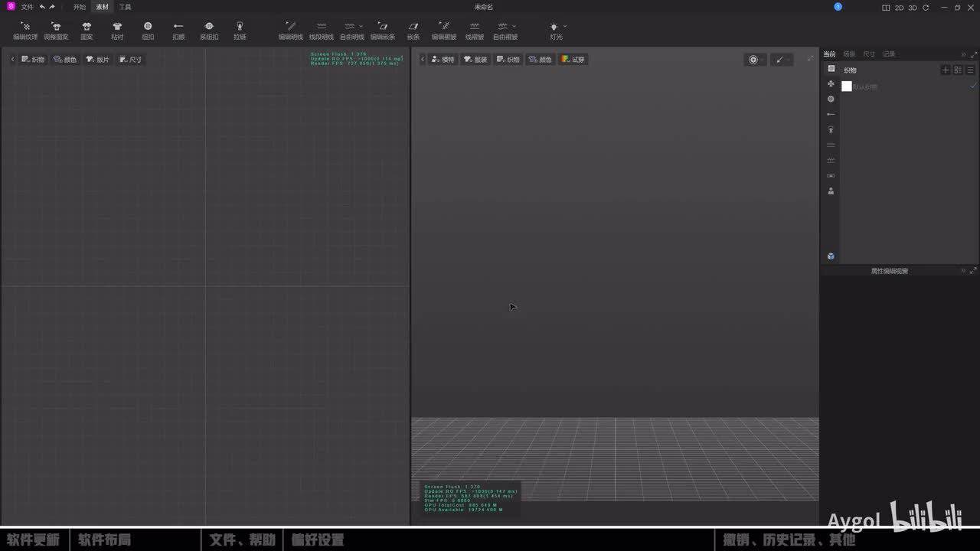Click the 灯光 lighting tool

point(555,31)
